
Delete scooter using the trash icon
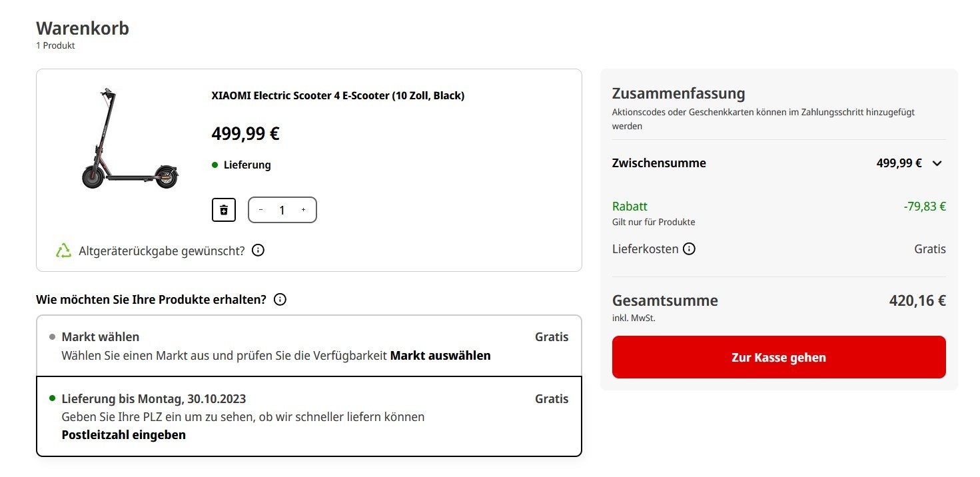[224, 210]
